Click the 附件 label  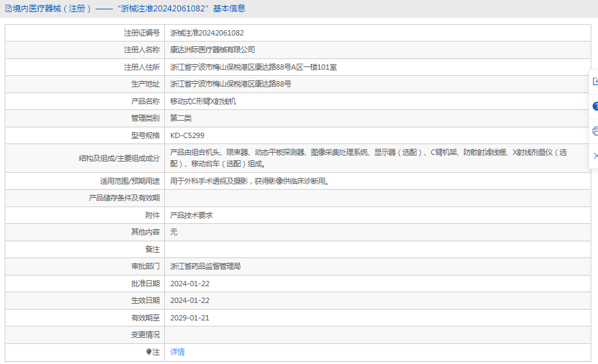(x=153, y=215)
